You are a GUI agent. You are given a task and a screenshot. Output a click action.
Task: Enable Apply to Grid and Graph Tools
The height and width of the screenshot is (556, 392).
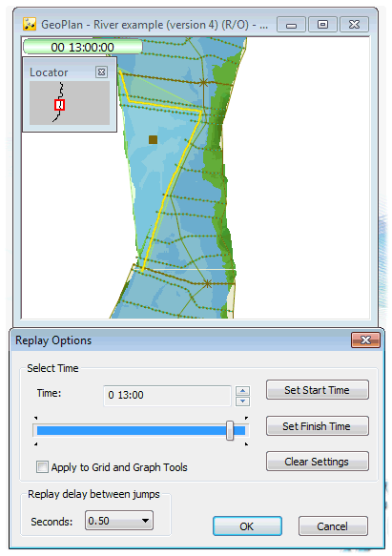coord(42,467)
